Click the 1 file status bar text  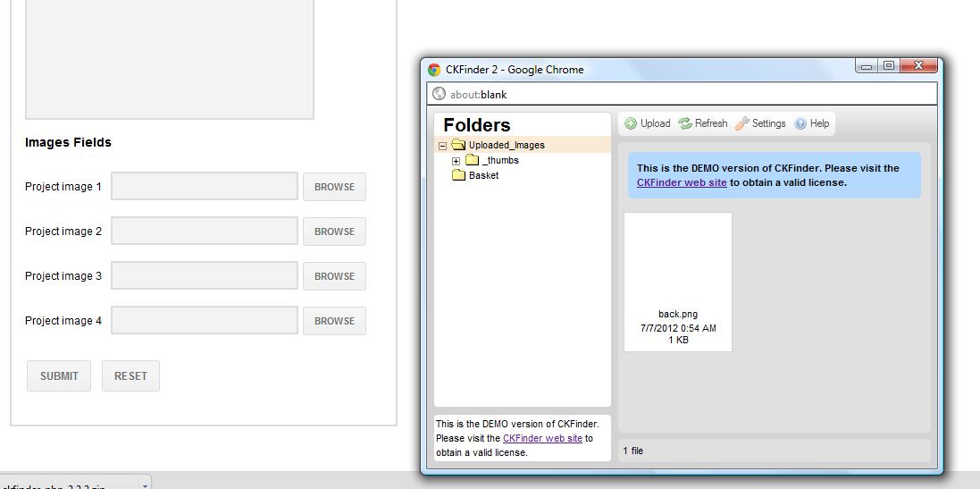633,451
